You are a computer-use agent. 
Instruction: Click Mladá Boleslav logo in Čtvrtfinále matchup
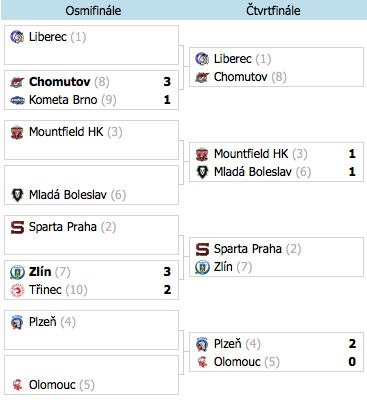(202, 172)
